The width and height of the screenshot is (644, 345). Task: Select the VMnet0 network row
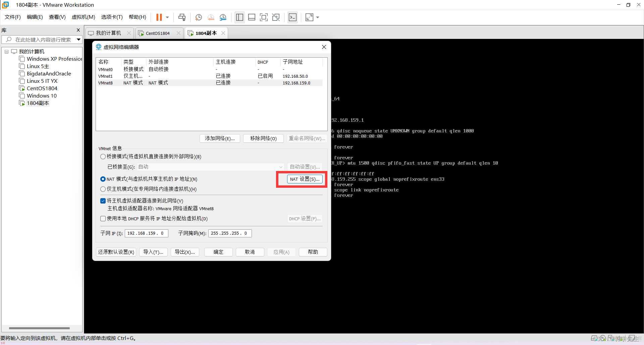click(210, 69)
